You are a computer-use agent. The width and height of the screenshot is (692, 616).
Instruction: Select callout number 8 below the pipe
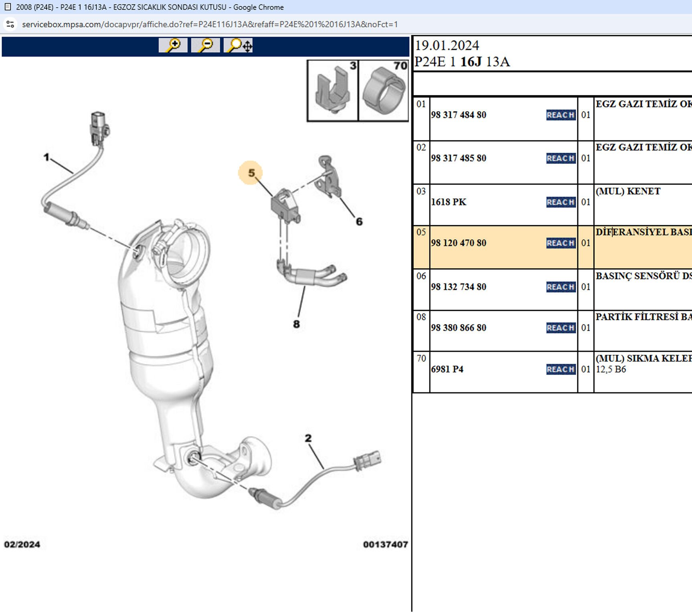click(296, 324)
